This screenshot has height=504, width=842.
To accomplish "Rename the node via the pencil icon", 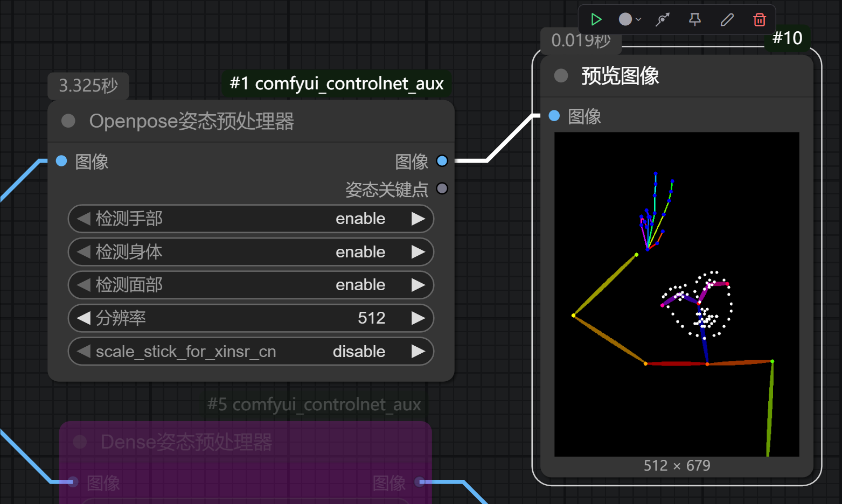I will coord(727,19).
